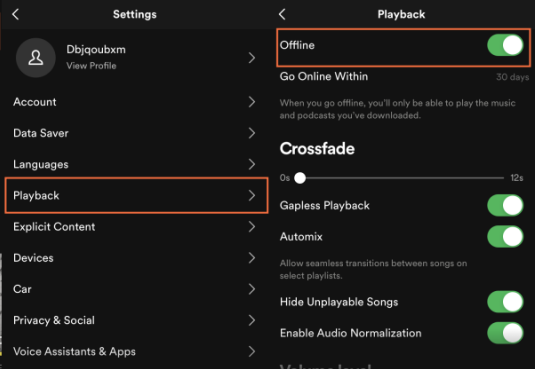The height and width of the screenshot is (369, 535).
Task: Turn off Enable Audio Normalization
Action: point(505,333)
